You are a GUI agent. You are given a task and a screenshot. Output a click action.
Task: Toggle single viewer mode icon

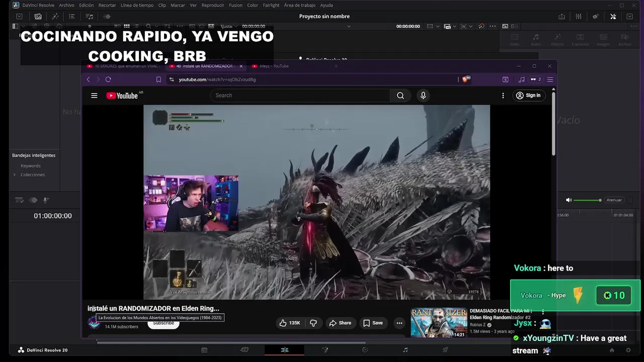tap(505, 26)
